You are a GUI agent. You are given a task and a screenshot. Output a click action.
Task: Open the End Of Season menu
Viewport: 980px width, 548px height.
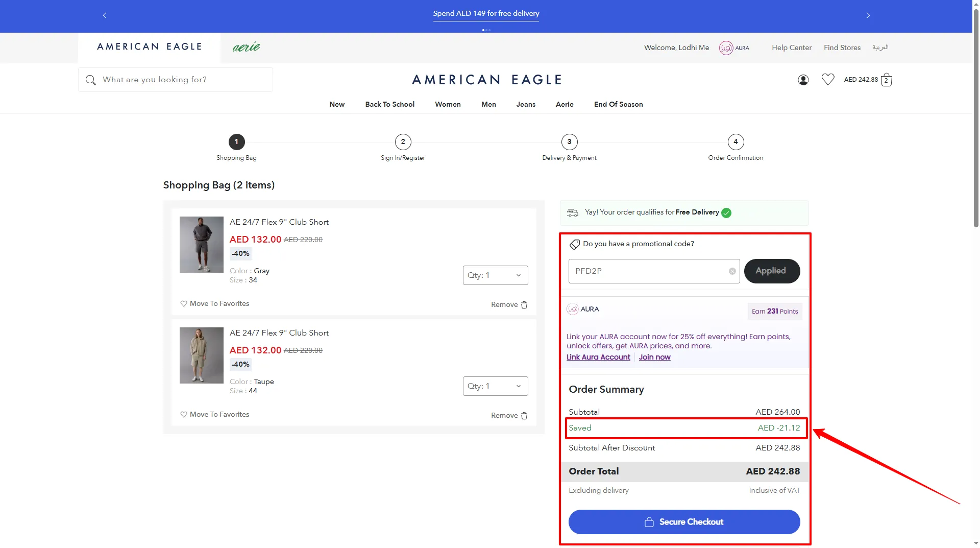[618, 104]
